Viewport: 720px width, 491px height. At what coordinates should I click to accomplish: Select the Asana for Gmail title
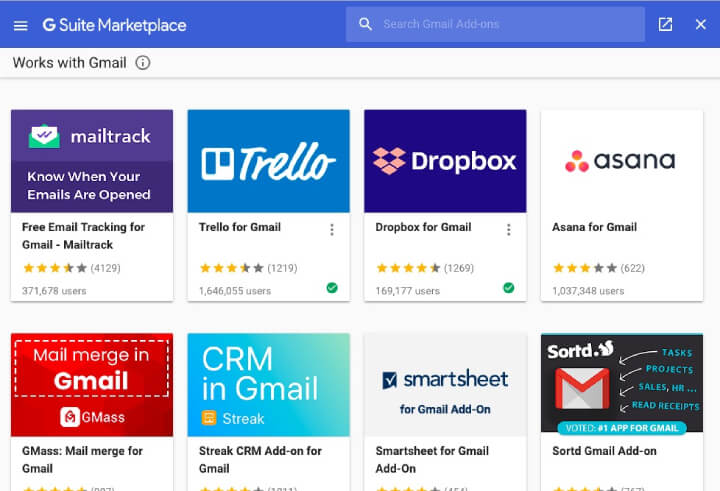[594, 227]
